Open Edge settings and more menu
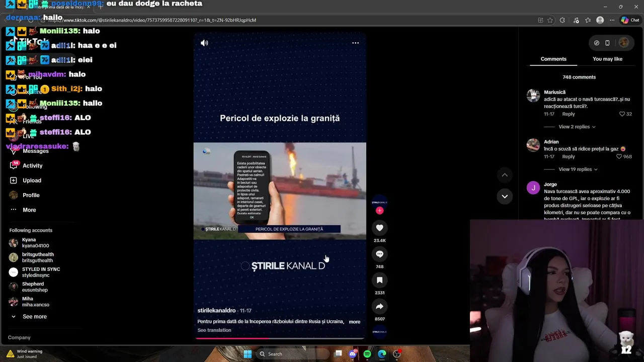This screenshot has width=644, height=362. point(612,20)
